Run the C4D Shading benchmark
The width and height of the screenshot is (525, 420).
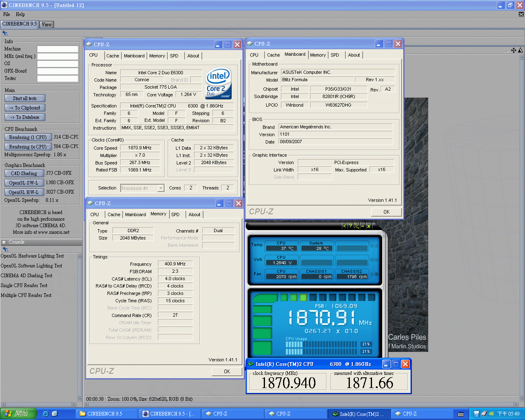tap(24, 173)
